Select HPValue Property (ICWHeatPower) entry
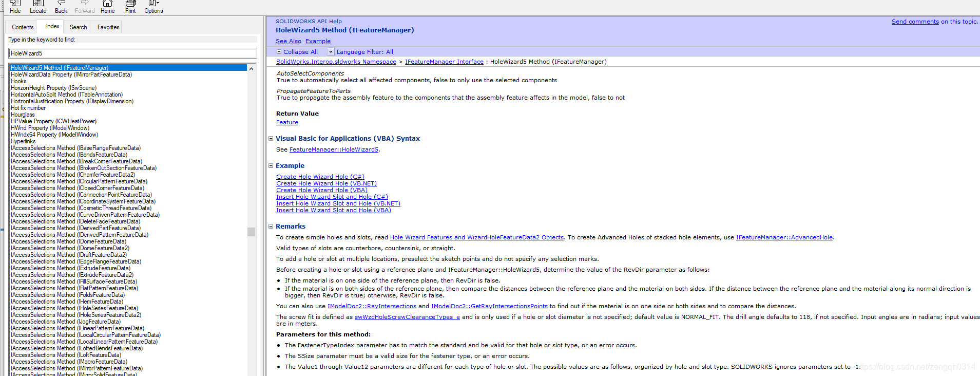The height and width of the screenshot is (376, 980). click(x=53, y=121)
